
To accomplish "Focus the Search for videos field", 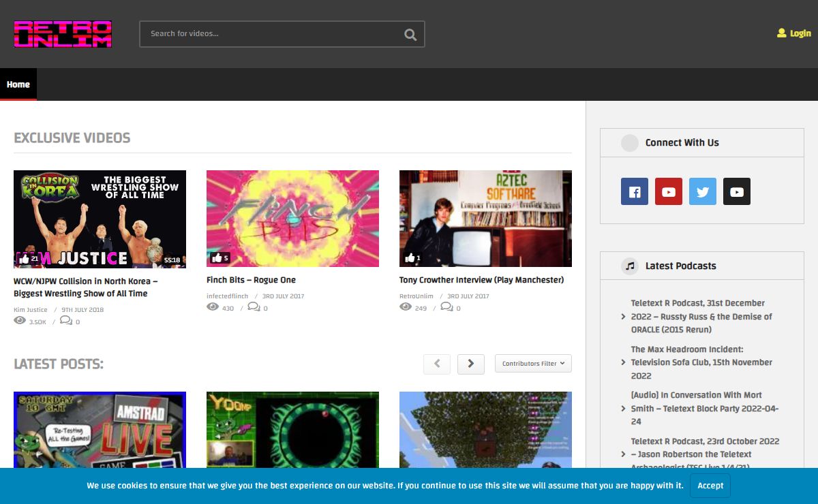I will coord(282,34).
